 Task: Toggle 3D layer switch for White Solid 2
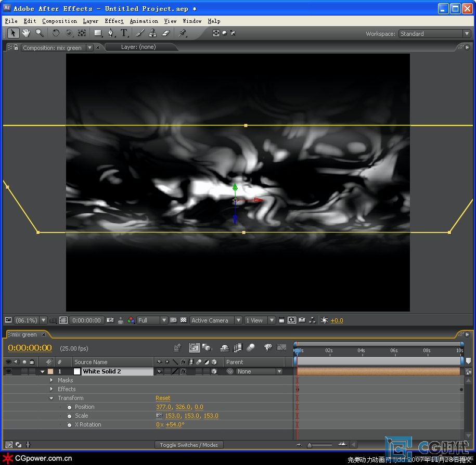pyautogui.click(x=214, y=371)
